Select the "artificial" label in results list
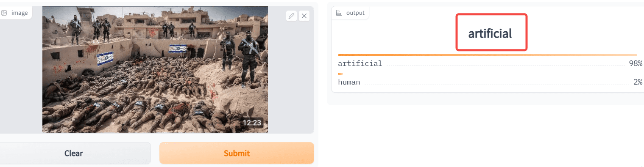 (360, 64)
